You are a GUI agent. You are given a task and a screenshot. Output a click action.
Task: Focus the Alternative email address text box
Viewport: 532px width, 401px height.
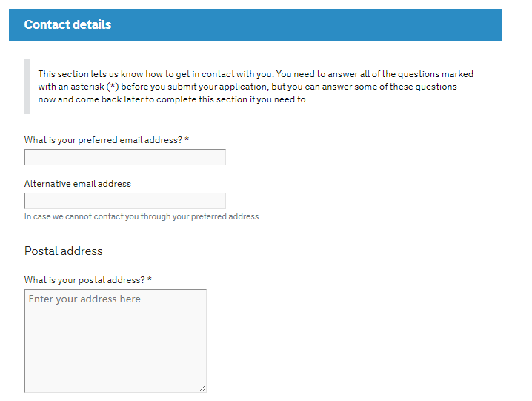124,201
